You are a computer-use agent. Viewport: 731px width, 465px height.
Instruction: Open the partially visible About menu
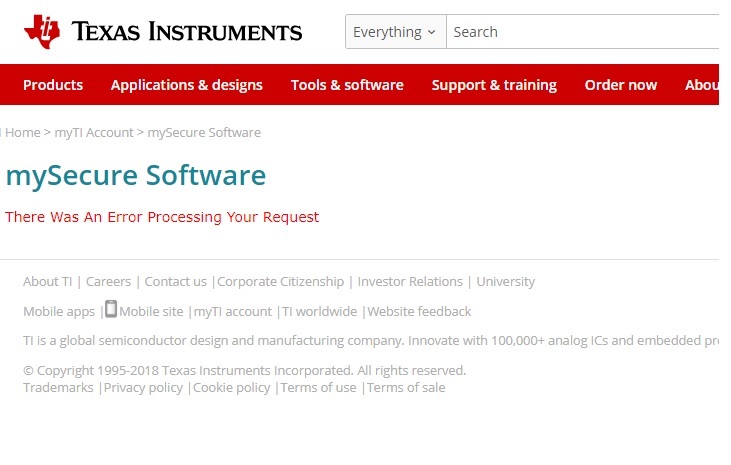(x=702, y=85)
